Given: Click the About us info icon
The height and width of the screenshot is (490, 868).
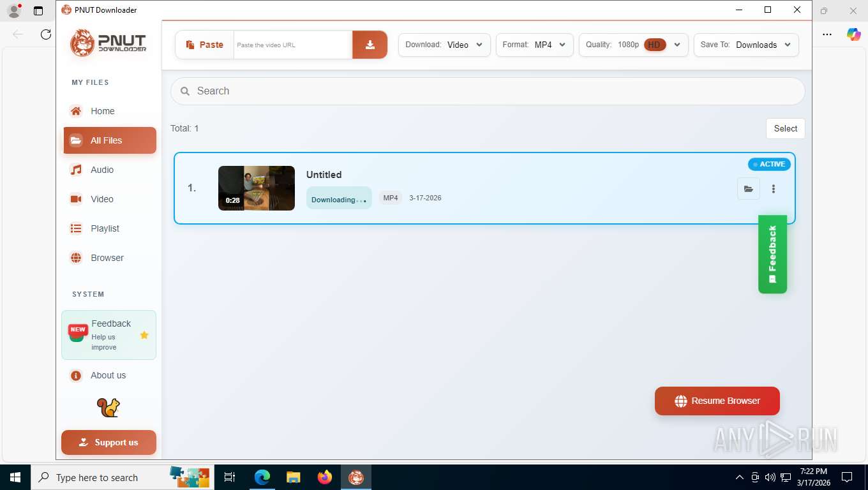Looking at the screenshot, I should 76,376.
